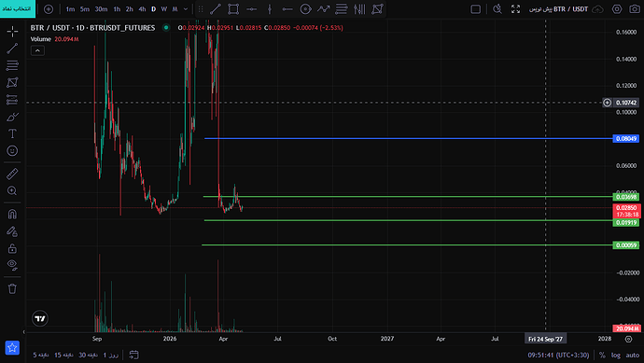Select the daily D timeframe
Screen dimensions: 644x363
[154, 9]
